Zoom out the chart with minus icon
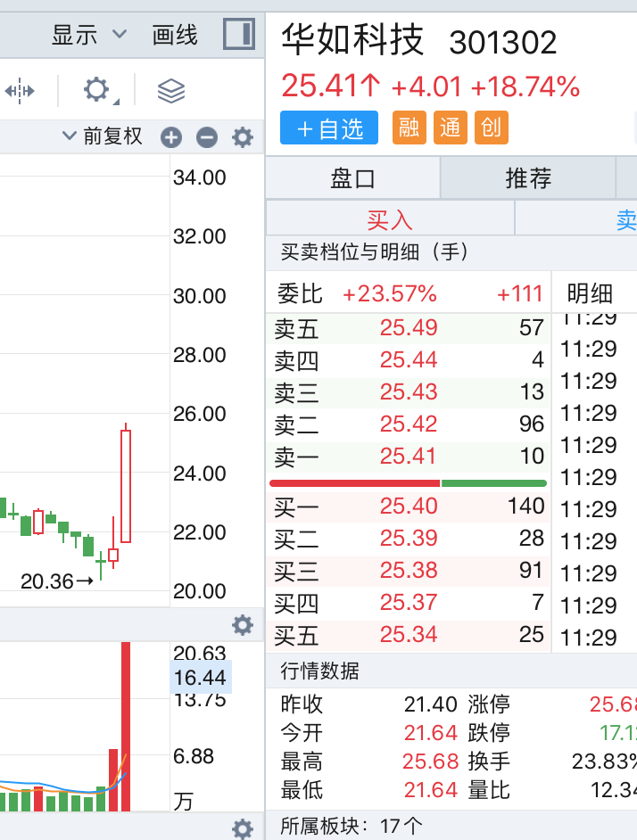Image resolution: width=637 pixels, height=840 pixels. click(x=207, y=137)
